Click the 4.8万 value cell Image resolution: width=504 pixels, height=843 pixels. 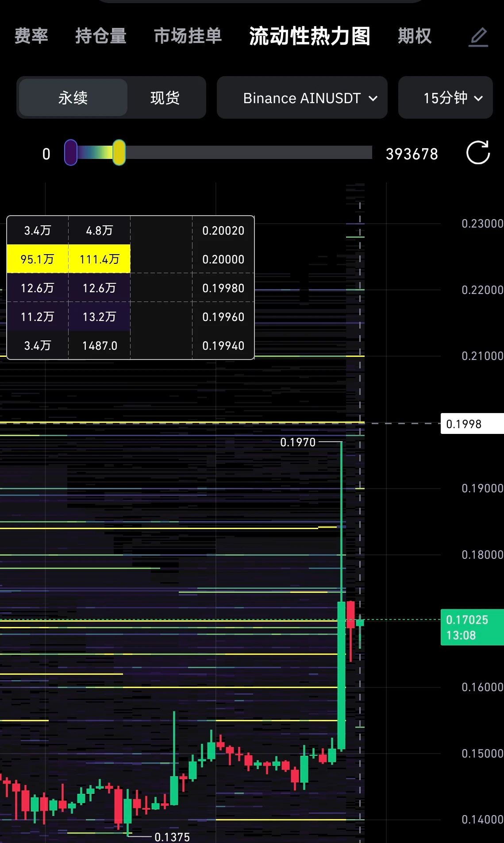click(x=100, y=231)
